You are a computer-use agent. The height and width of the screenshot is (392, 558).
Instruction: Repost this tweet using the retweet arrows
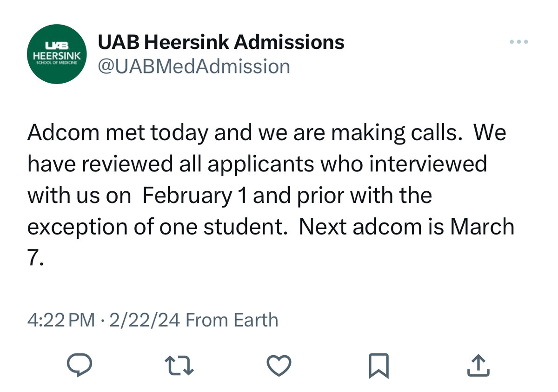[180, 365]
